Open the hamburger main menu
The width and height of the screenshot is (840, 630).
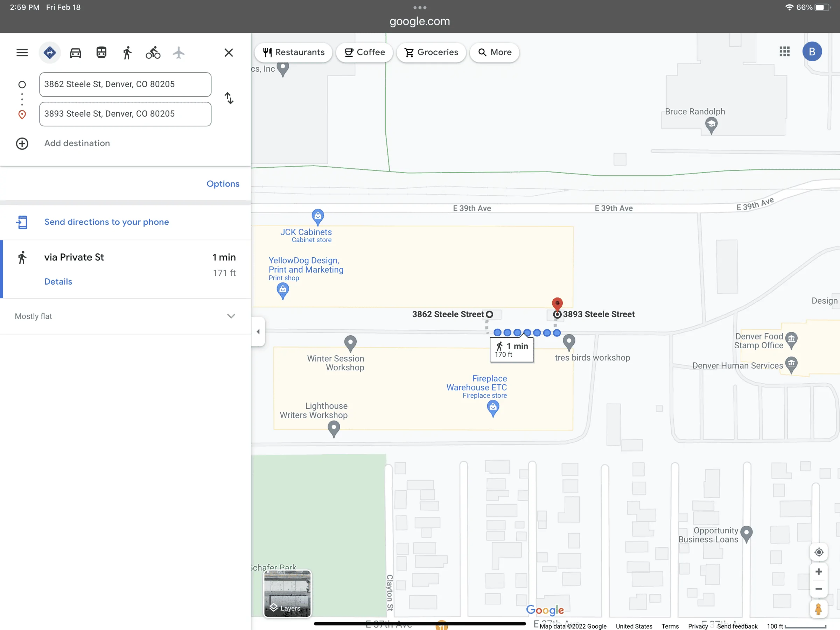click(x=22, y=52)
